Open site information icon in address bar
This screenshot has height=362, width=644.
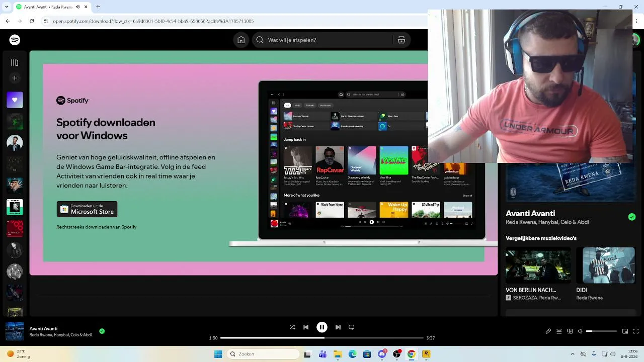[46, 21]
